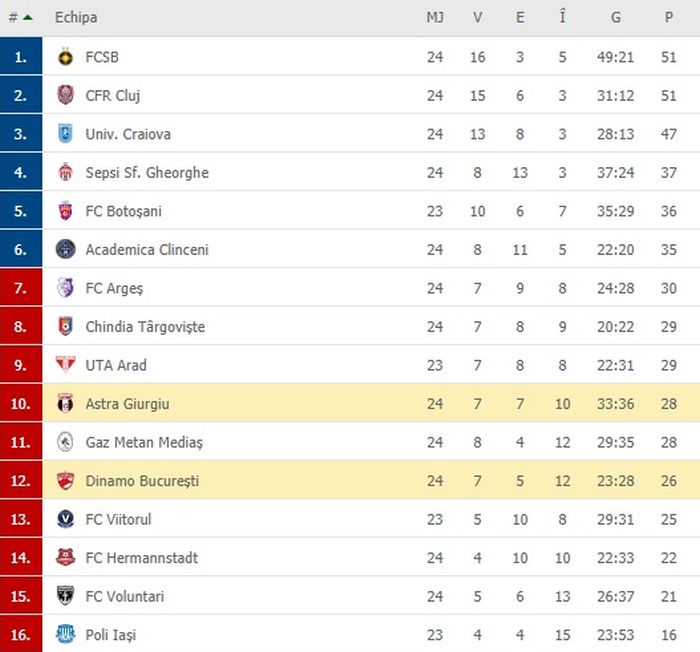Click the CFR Cluj club crest
Image resolution: width=700 pixels, height=652 pixels.
pos(65,96)
